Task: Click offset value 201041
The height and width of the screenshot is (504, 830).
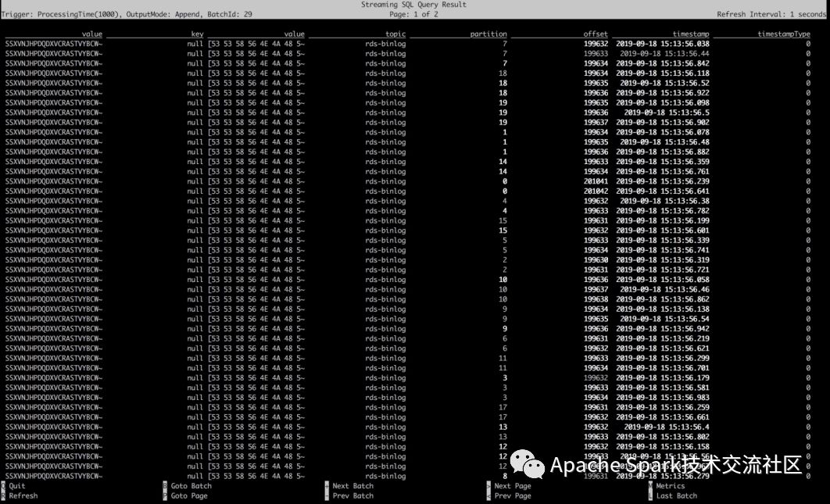Action: click(596, 181)
